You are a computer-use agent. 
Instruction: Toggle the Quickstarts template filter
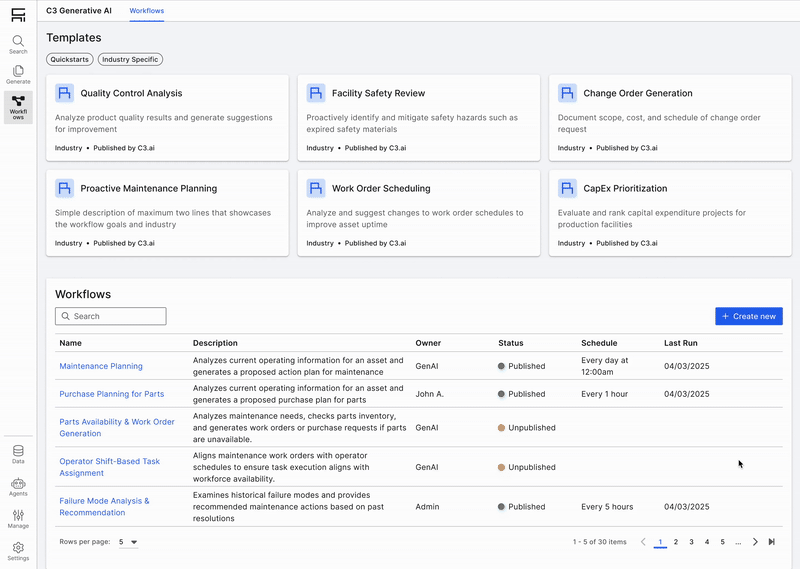pyautogui.click(x=70, y=60)
